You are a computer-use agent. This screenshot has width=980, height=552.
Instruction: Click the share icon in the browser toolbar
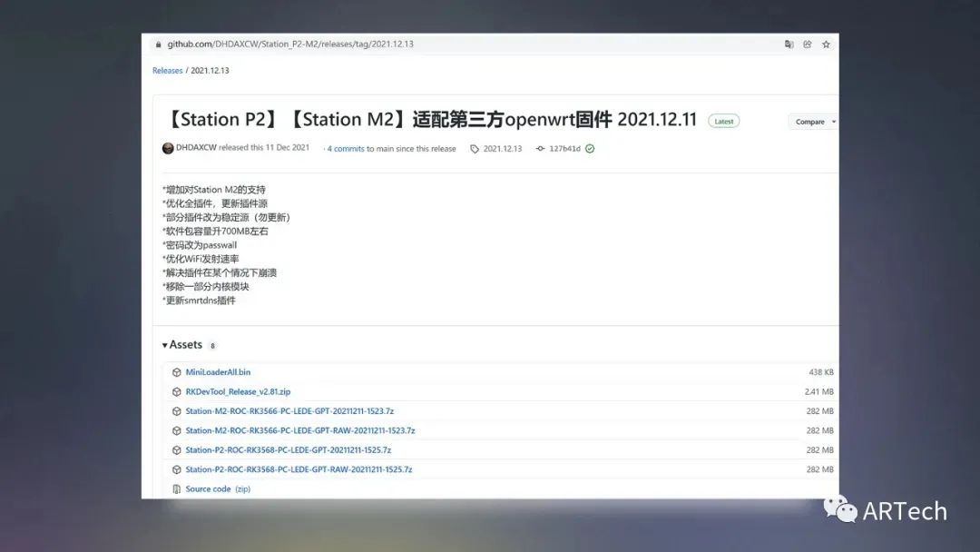807,44
